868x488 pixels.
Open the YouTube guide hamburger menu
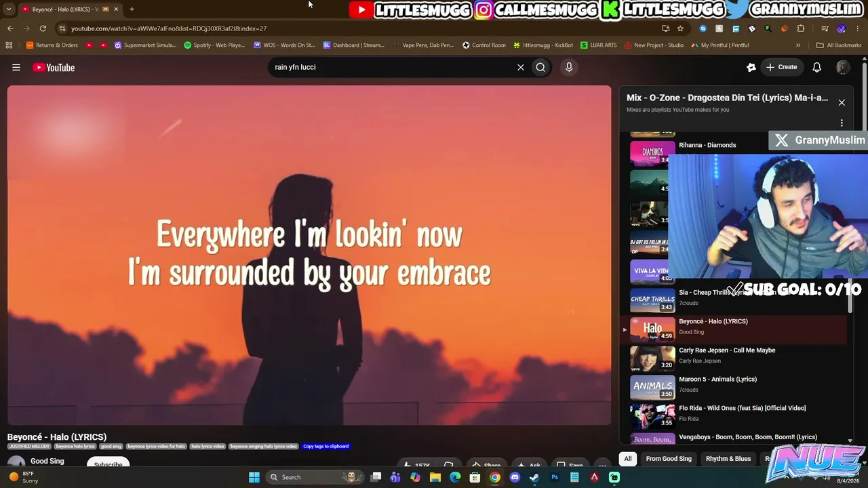click(x=16, y=67)
